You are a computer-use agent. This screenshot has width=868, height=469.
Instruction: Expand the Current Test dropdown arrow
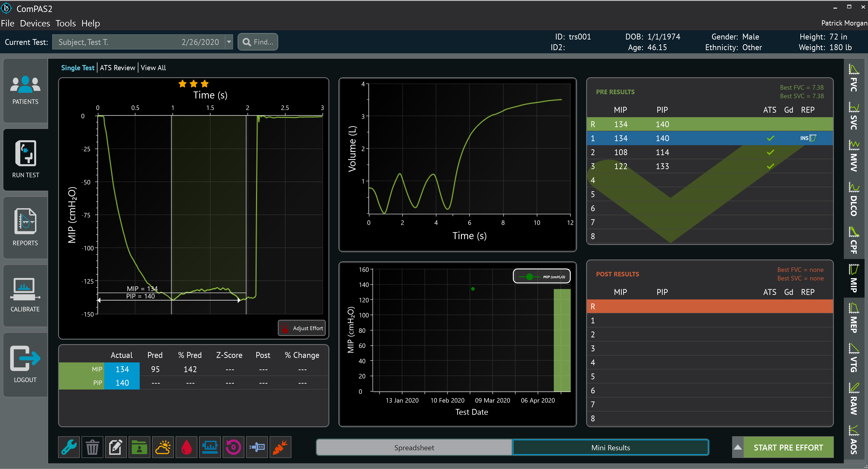[229, 42]
